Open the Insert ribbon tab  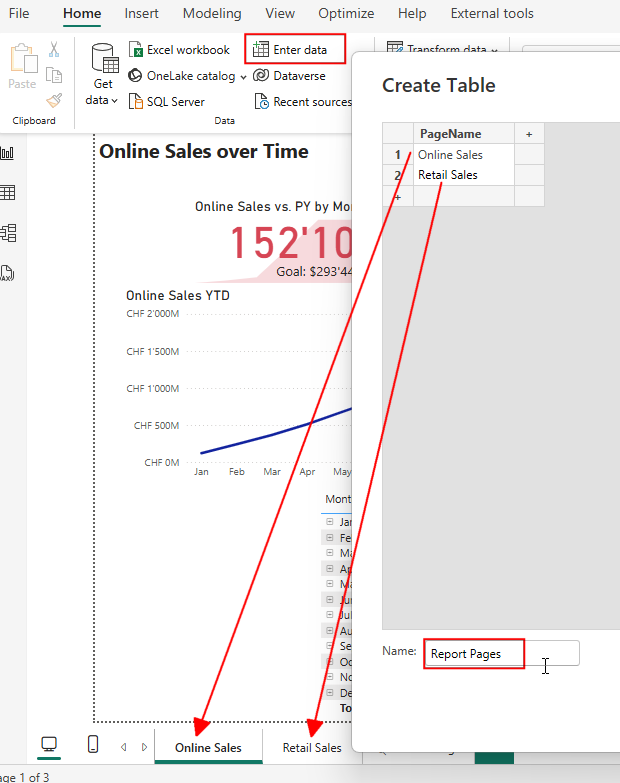pos(141,13)
